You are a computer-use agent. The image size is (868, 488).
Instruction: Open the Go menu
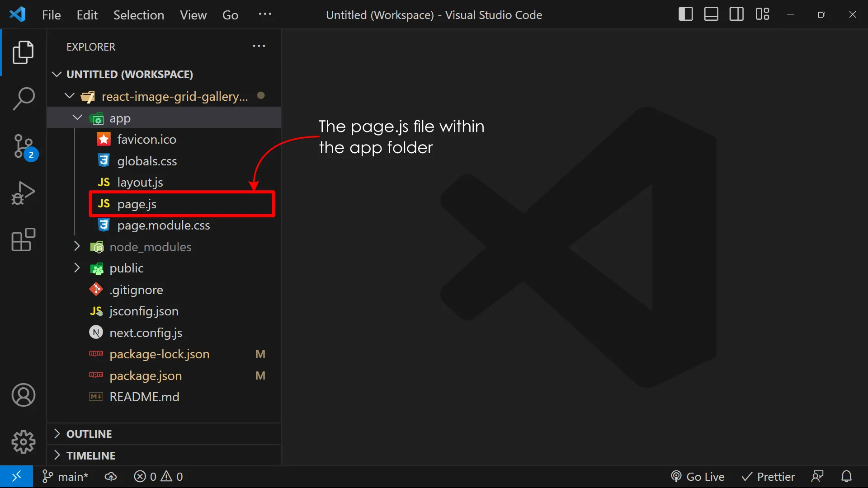click(230, 14)
